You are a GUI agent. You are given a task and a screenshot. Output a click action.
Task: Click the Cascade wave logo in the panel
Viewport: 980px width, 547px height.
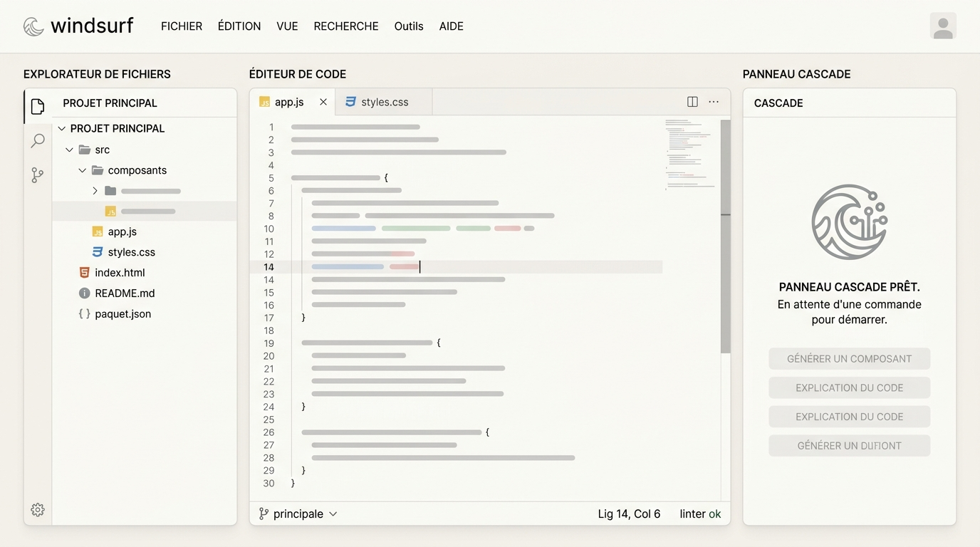point(850,222)
